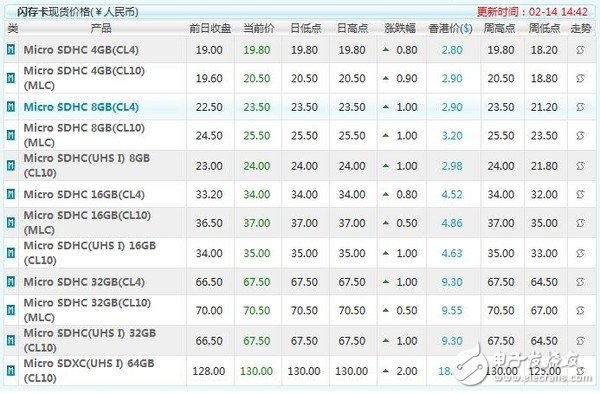This screenshot has width=600, height=394.
Task: Click the category icon for Micro SDHC 16GB(CL4)
Action: coord(11,194)
